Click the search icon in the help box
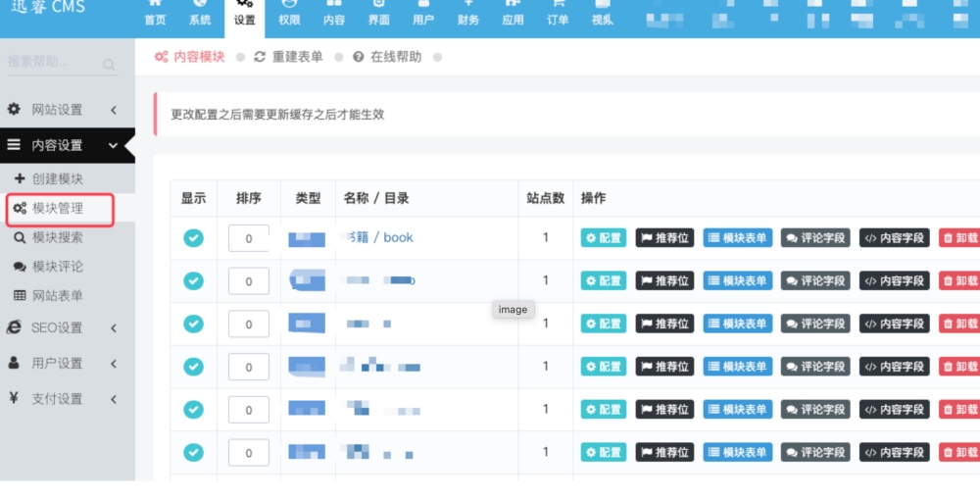Screen dimensions: 980x500 [x=109, y=65]
